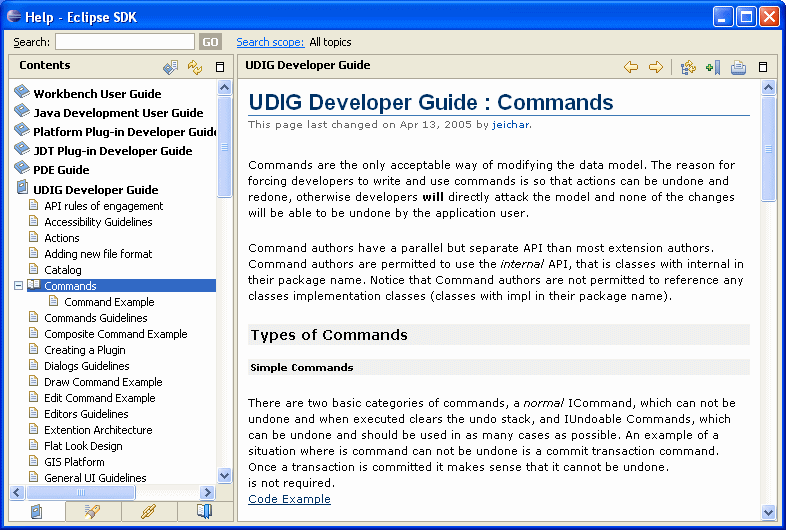Click the Print book icon in Contents header
The image size is (786, 530).
[170, 67]
